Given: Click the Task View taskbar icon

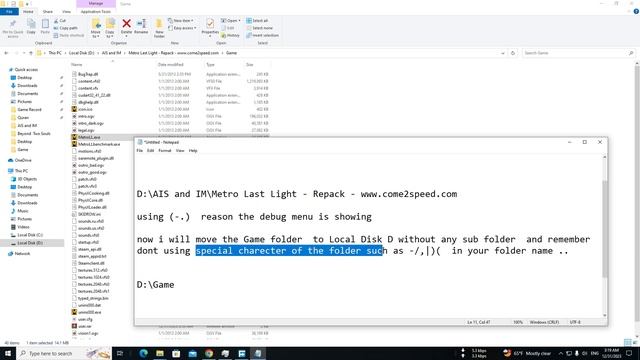Looking at the screenshot, I should pos(120,353).
